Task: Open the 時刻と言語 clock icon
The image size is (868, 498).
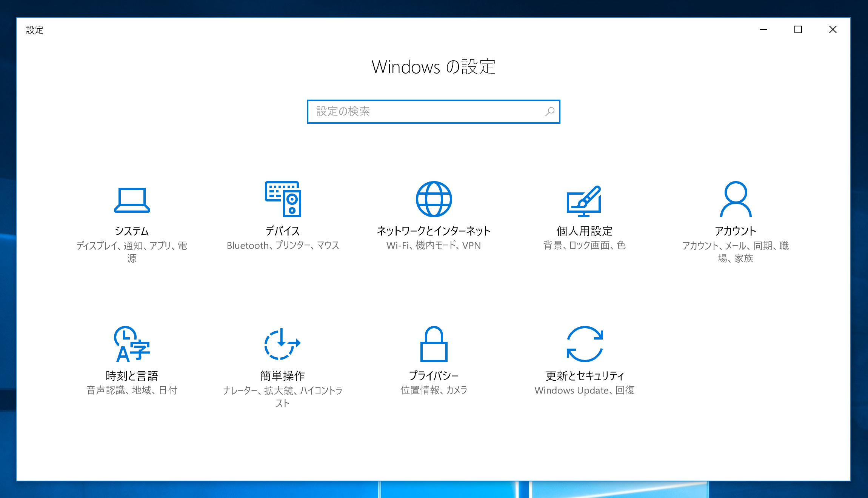Action: click(x=132, y=344)
